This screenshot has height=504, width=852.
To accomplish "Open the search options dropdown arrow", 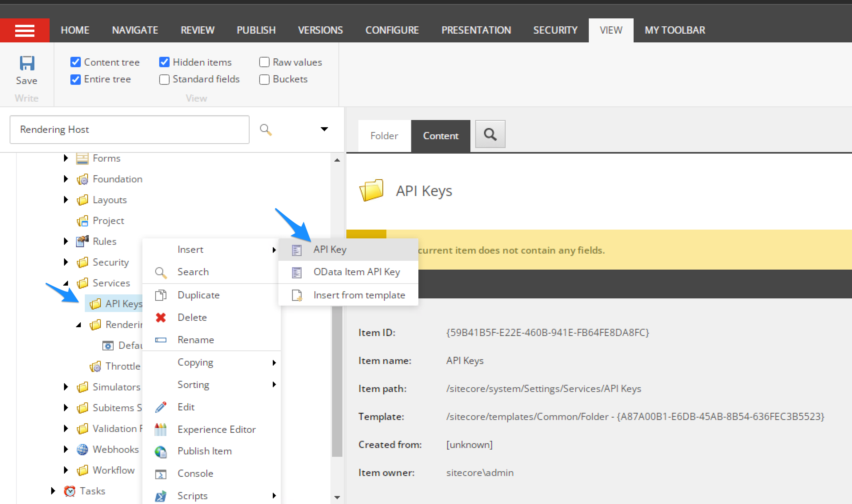I will pos(324,129).
